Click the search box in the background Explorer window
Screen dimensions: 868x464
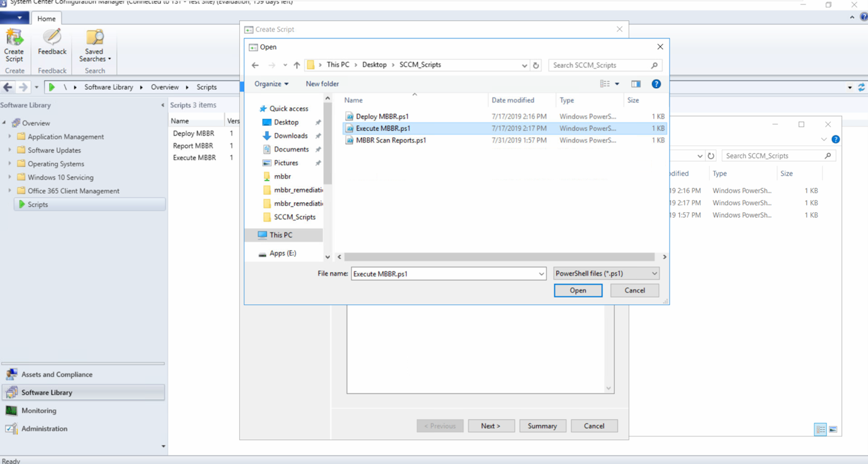[779, 156]
